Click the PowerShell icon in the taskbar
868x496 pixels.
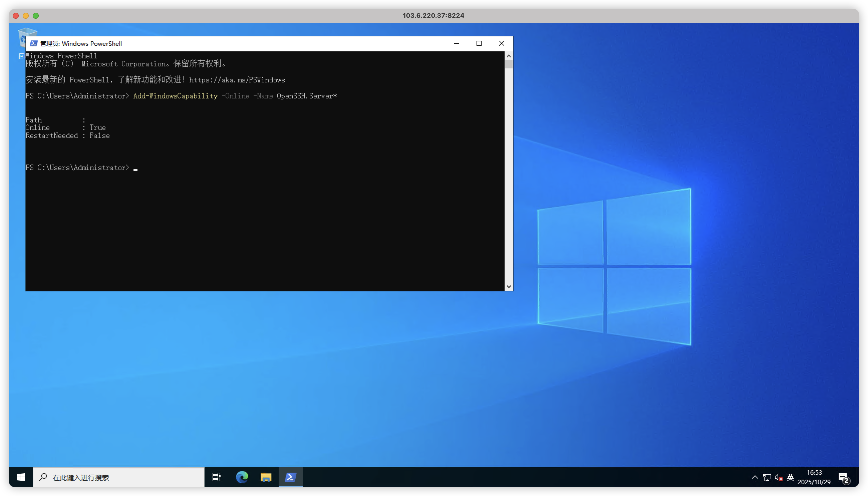(291, 477)
